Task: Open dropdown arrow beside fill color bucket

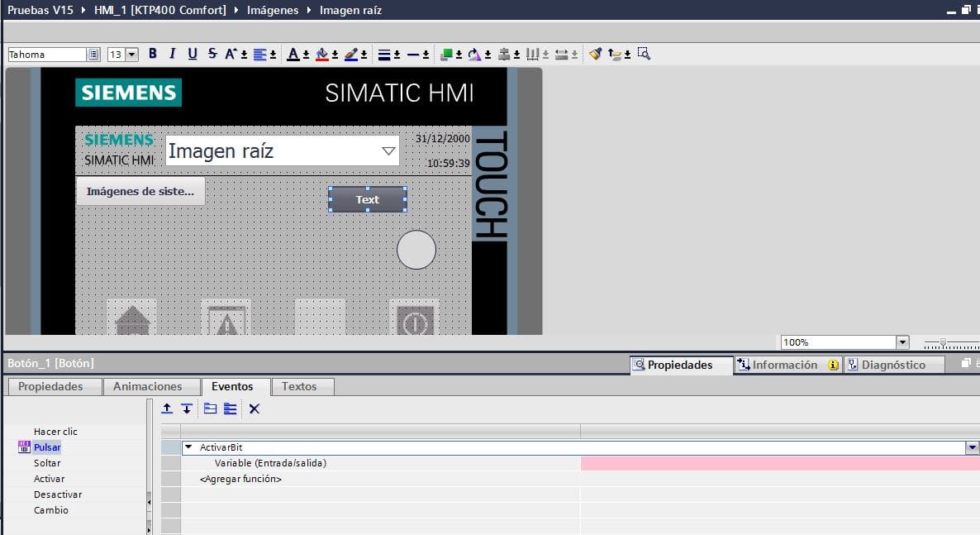Action: (335, 55)
